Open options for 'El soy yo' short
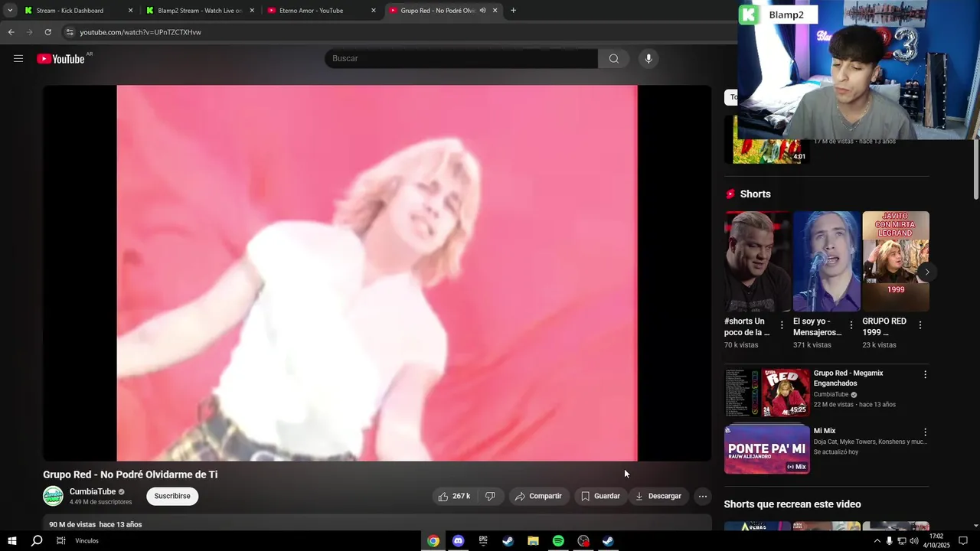980x551 pixels. [851, 325]
